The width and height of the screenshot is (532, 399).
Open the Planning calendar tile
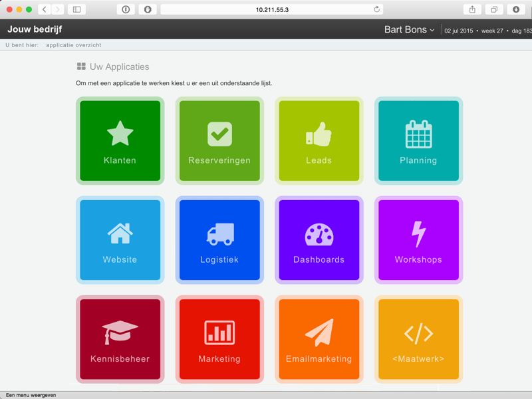pyautogui.click(x=418, y=140)
